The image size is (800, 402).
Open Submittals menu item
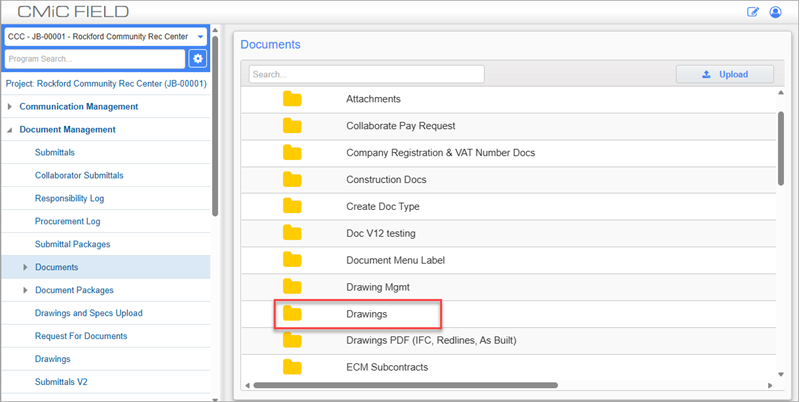[x=55, y=153]
